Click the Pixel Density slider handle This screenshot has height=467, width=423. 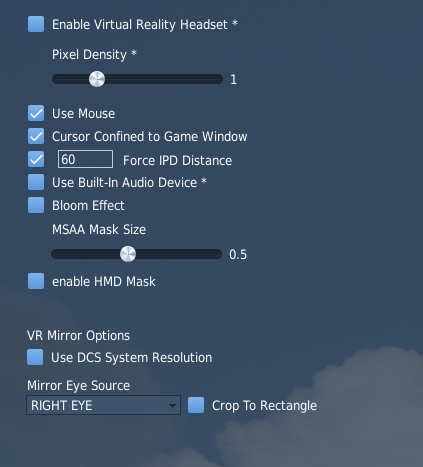pos(97,79)
